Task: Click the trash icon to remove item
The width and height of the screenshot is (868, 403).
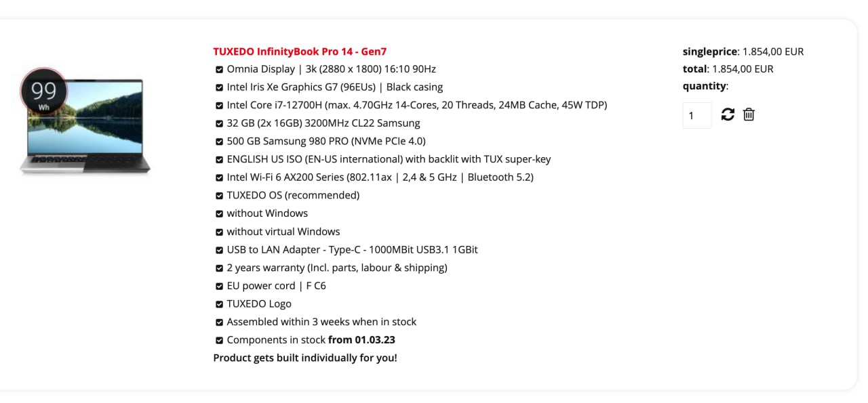Action: click(x=749, y=114)
